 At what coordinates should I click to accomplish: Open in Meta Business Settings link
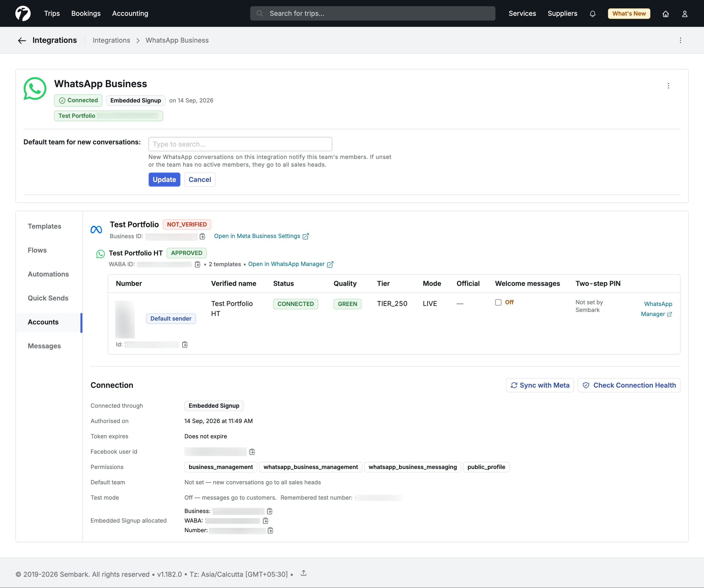(261, 236)
